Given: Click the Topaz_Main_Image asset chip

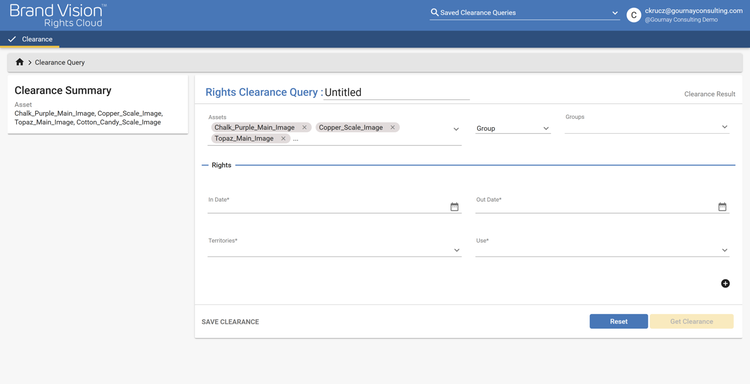Looking at the screenshot, I should pyautogui.click(x=250, y=139).
